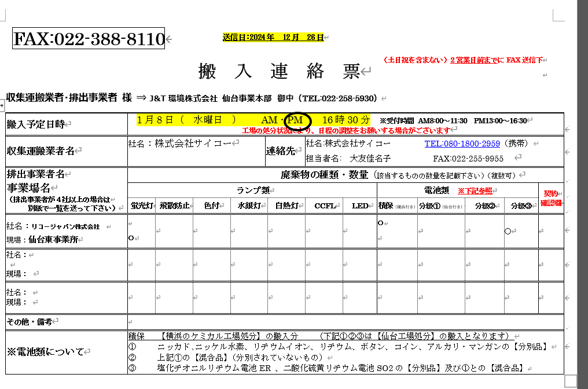Click the LED column header cell
This screenshot has width=588, height=389.
point(359,205)
